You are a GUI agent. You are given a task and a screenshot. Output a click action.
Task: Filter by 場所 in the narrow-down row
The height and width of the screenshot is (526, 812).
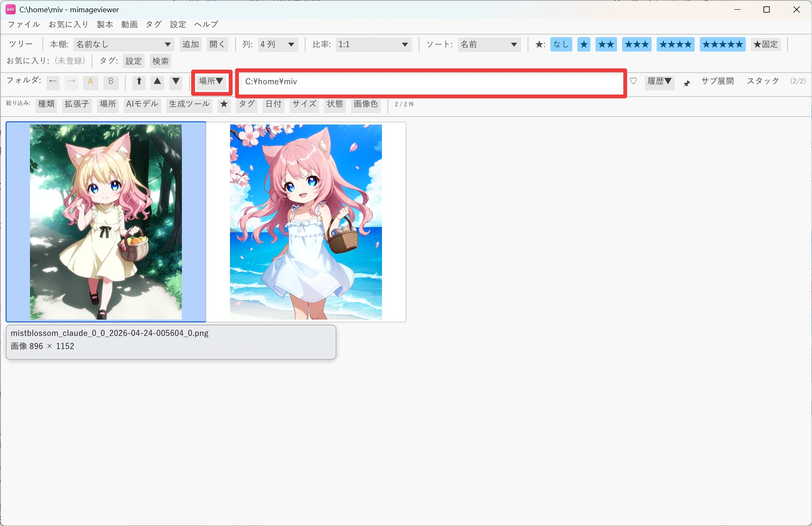(x=108, y=104)
